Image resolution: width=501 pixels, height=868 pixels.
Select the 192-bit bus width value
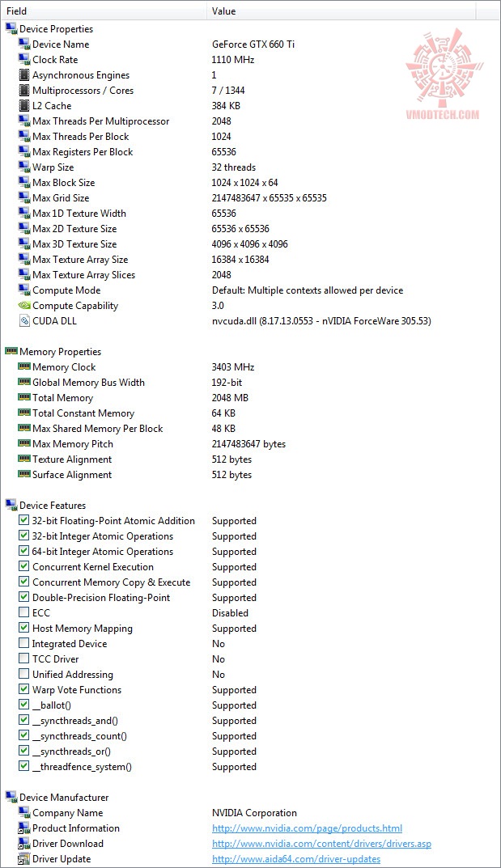227,383
